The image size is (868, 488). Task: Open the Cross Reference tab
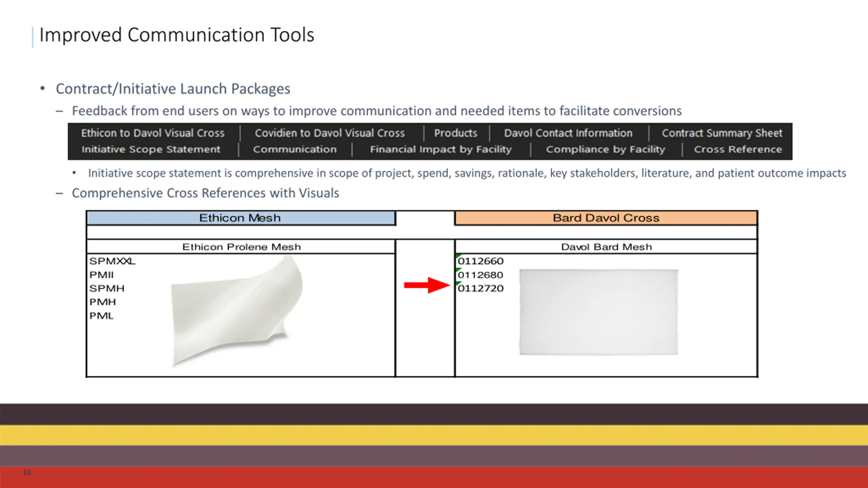pyautogui.click(x=738, y=149)
